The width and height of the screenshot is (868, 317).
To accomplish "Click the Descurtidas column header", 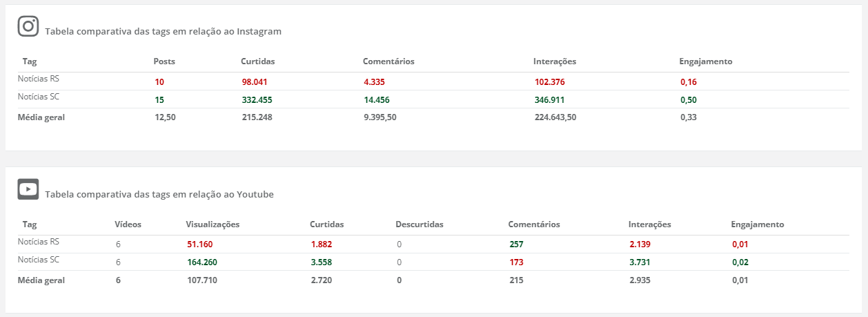I will [420, 224].
